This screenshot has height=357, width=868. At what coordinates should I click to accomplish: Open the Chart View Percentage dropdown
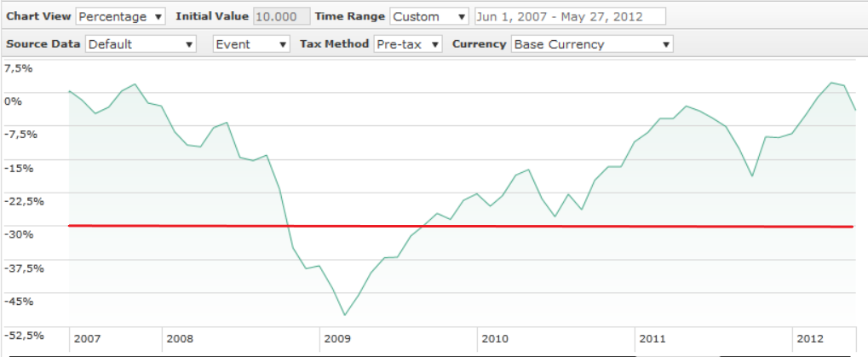pos(122,17)
